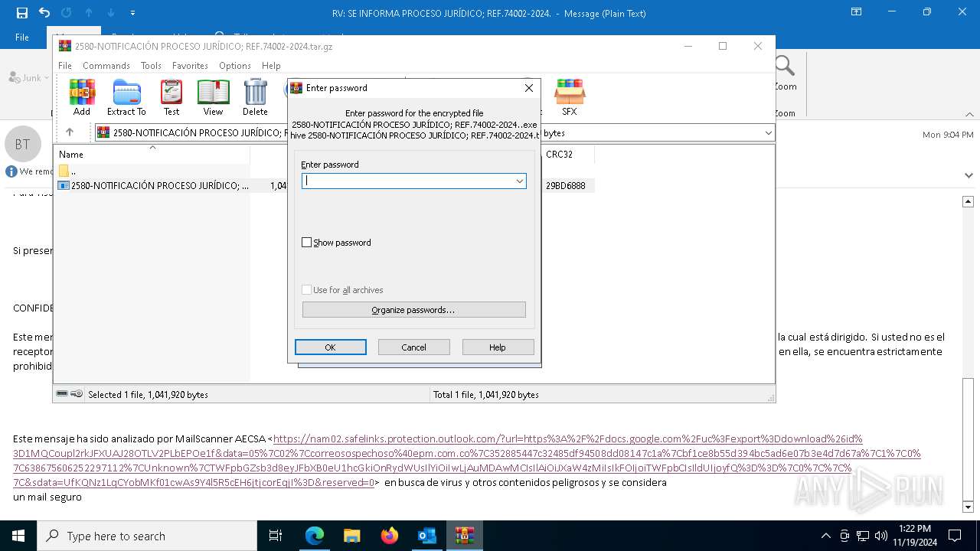
Task: Open WinRAR File menu
Action: (65, 66)
